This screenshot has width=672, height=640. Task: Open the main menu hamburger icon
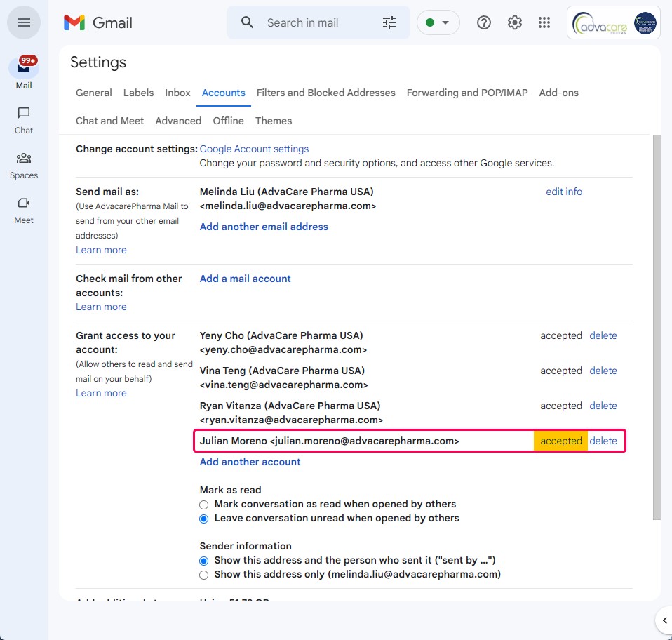[x=24, y=22]
